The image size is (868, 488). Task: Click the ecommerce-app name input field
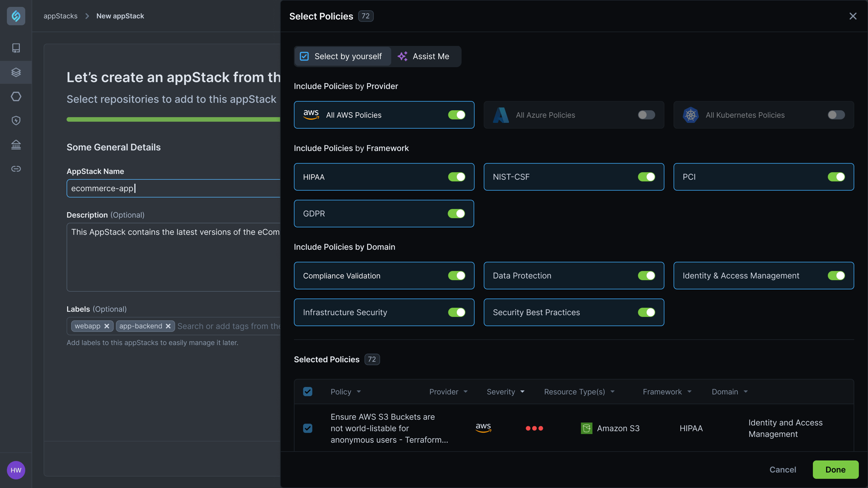pyautogui.click(x=174, y=188)
